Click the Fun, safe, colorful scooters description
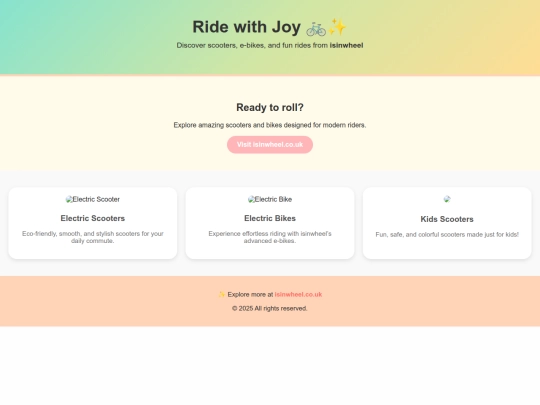The height and width of the screenshot is (405, 540). point(447,235)
